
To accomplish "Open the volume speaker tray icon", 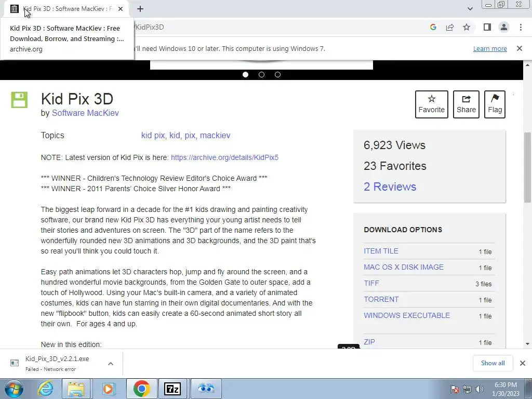I will coord(480,389).
